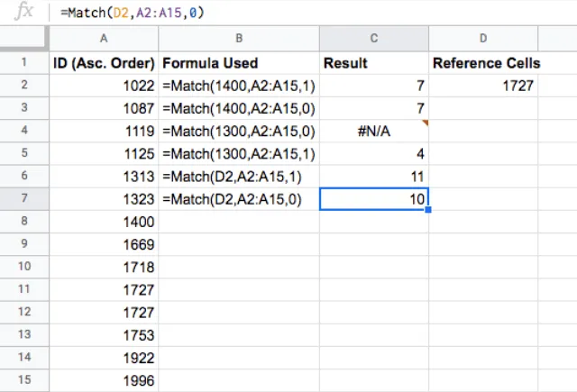577x392 pixels.
Task: Select column B header
Action: click(x=239, y=40)
